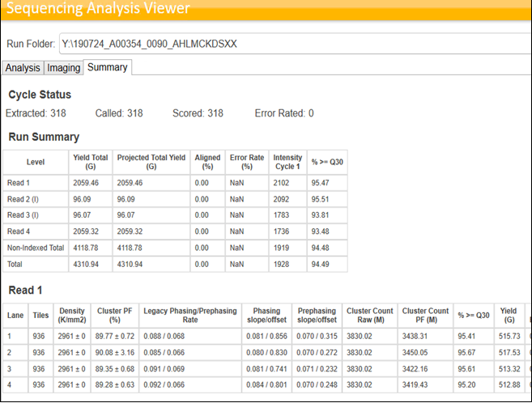This screenshot has width=532, height=403.
Task: Click the Level column header
Action: 36,162
